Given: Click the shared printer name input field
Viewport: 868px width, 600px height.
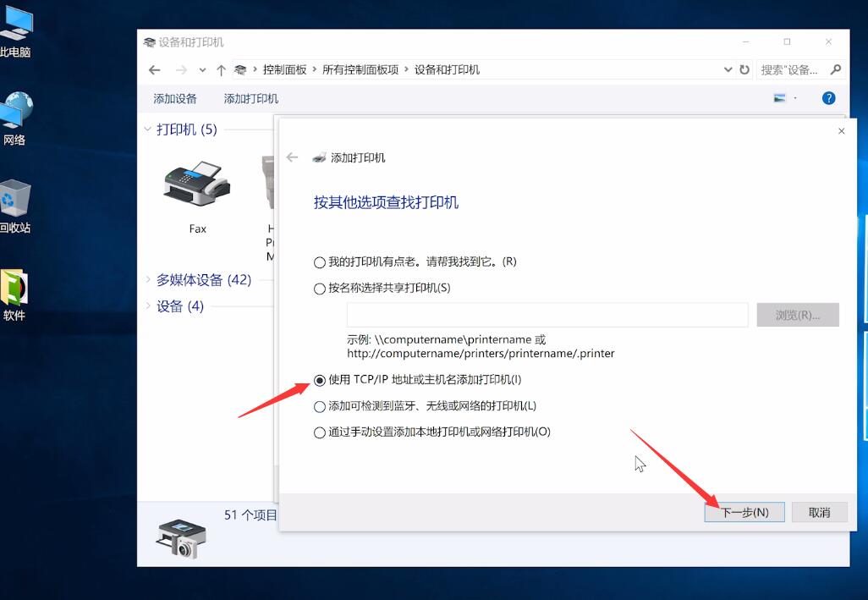Looking at the screenshot, I should pos(546,314).
